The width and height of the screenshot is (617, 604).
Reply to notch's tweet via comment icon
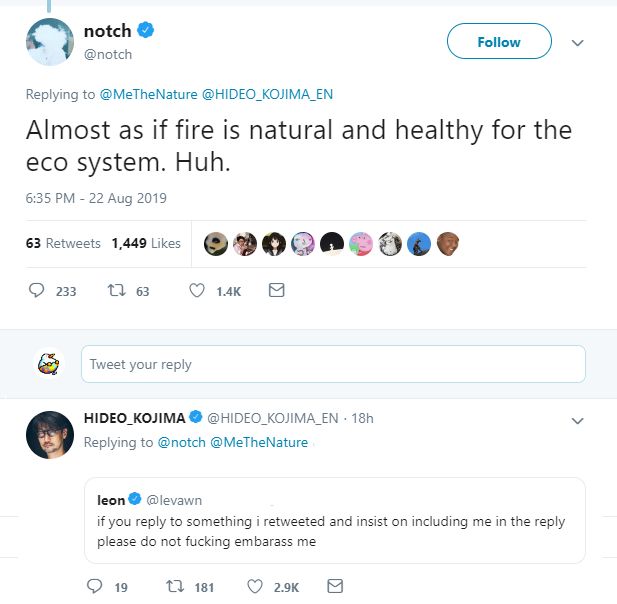click(37, 290)
